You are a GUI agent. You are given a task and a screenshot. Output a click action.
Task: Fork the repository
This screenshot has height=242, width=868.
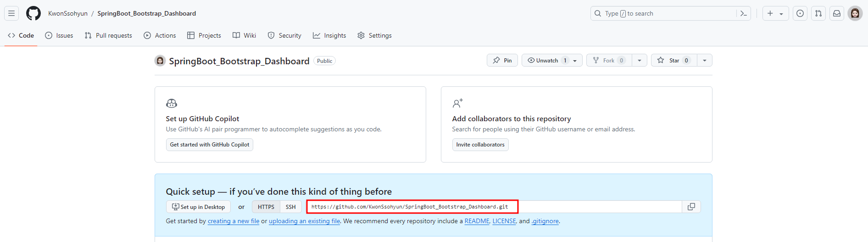pos(609,60)
